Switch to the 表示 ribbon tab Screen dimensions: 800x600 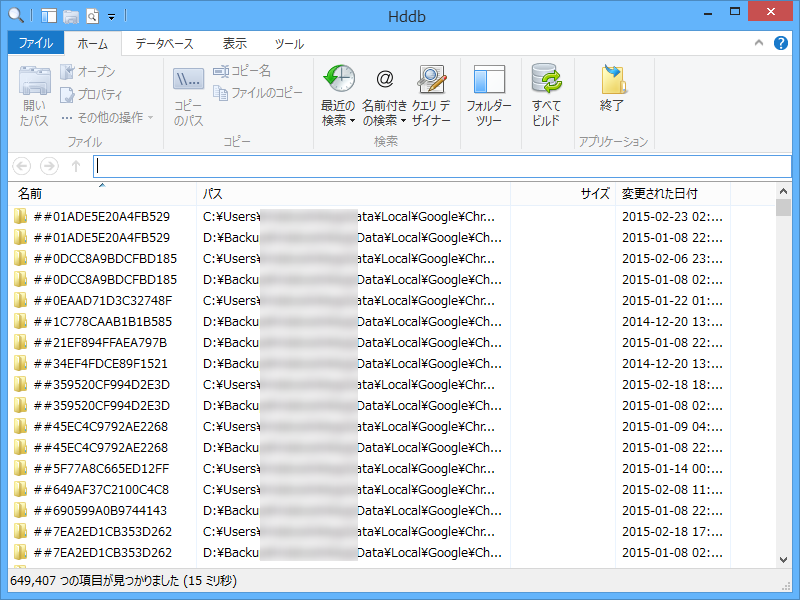[234, 43]
